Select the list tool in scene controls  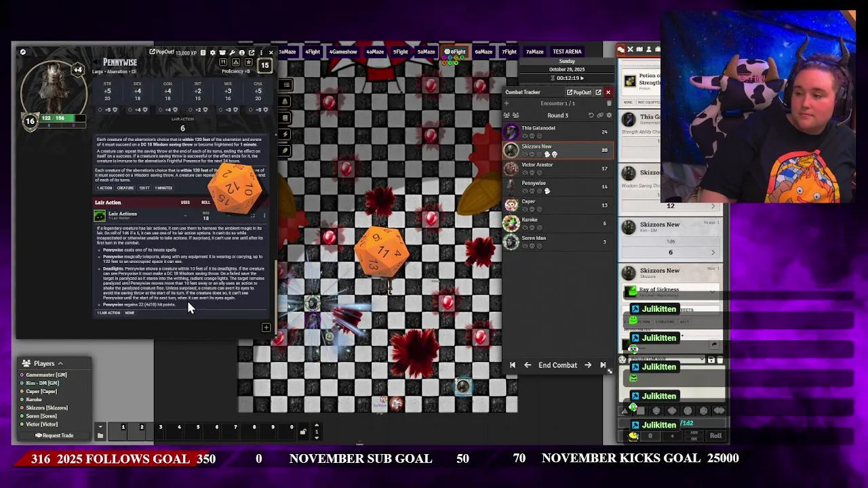(286, 85)
